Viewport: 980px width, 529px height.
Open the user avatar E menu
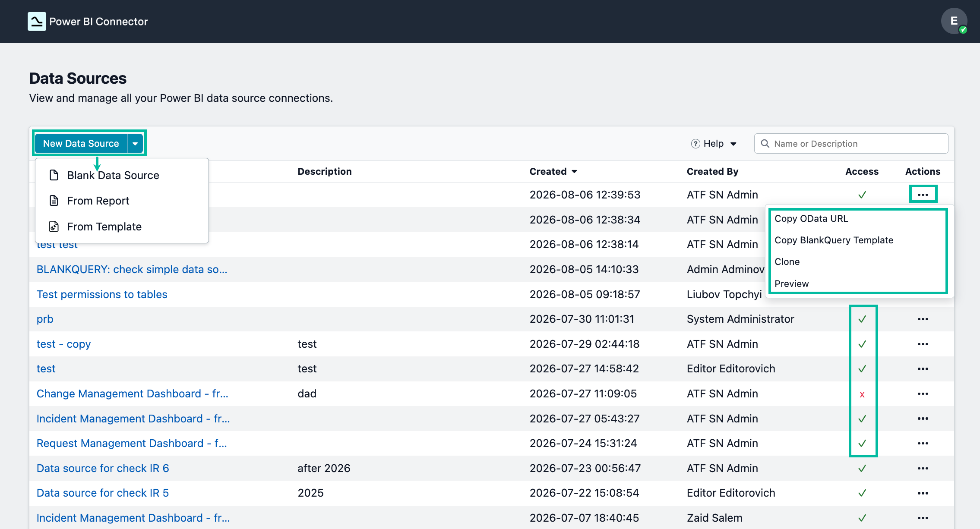tap(954, 21)
